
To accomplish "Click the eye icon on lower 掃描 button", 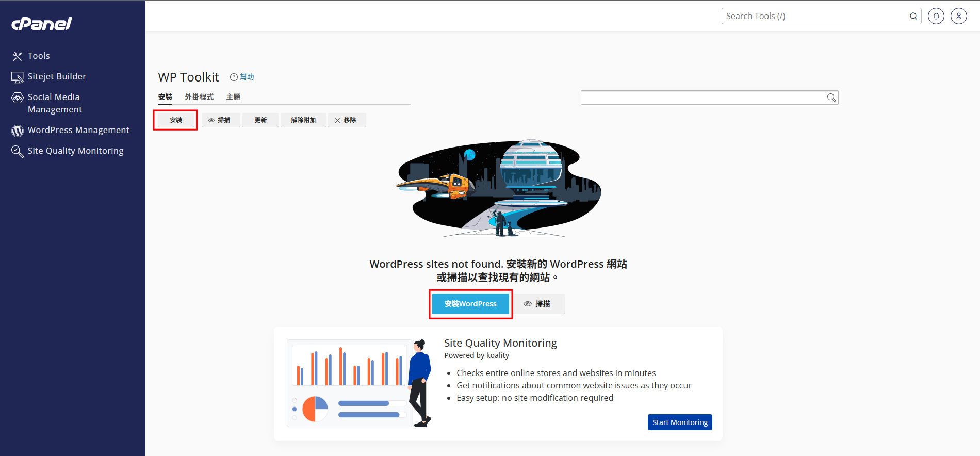I will click(x=528, y=304).
